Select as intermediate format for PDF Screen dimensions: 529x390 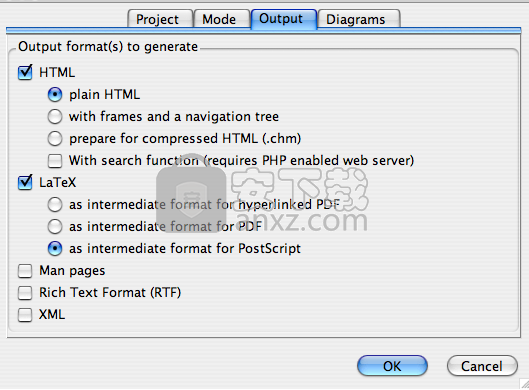tap(55, 226)
